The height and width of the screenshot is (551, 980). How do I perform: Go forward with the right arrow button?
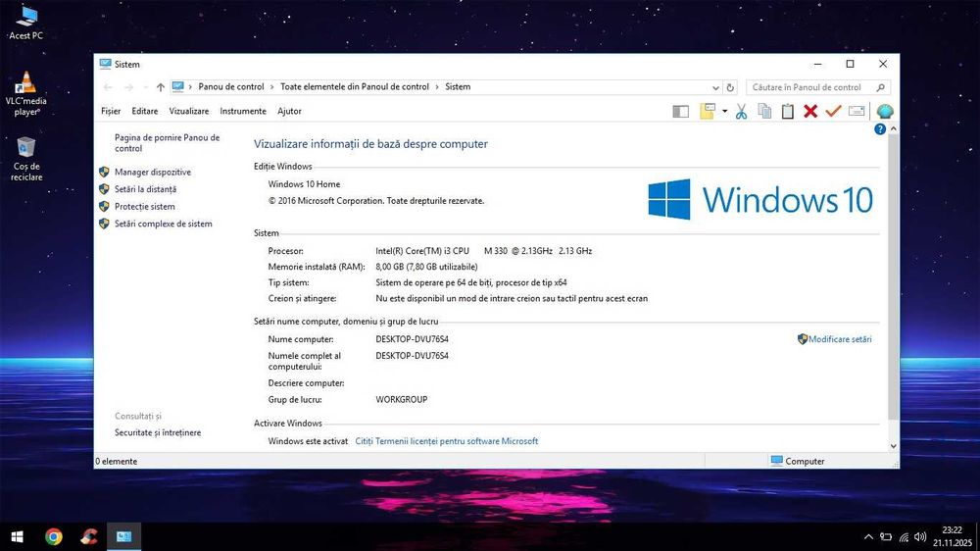tap(128, 87)
